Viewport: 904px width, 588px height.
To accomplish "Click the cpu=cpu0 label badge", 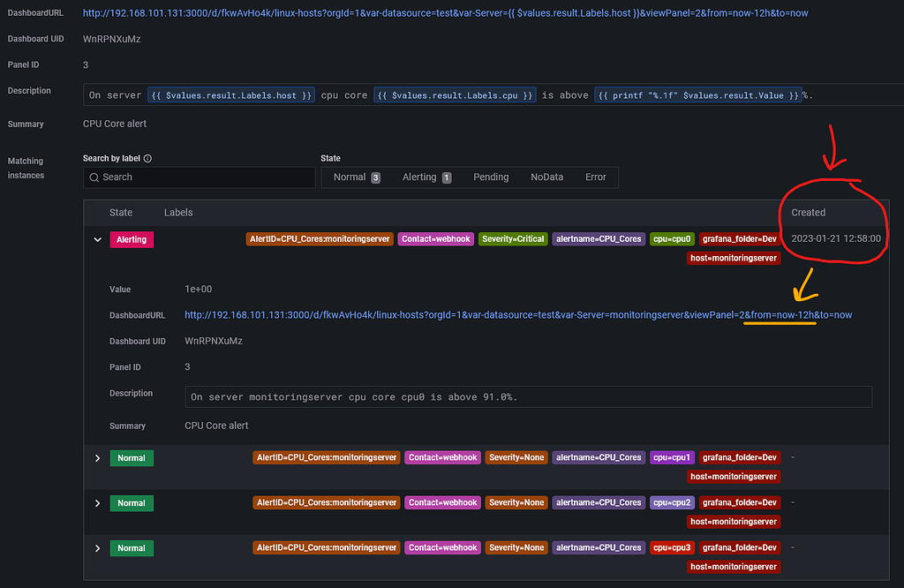I will pos(671,238).
